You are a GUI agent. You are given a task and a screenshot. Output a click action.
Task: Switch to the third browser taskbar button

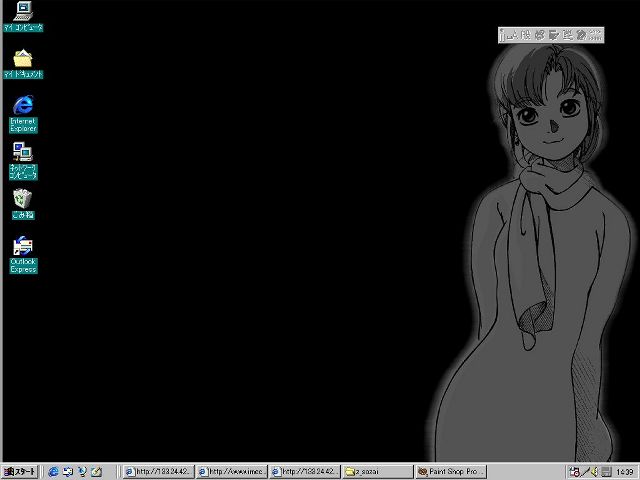pyautogui.click(x=304, y=471)
